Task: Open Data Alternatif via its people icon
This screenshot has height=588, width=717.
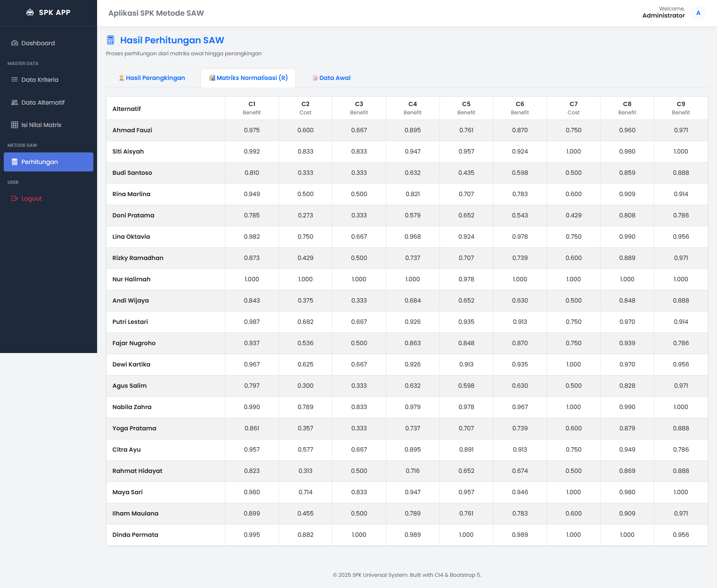Action: pyautogui.click(x=14, y=102)
